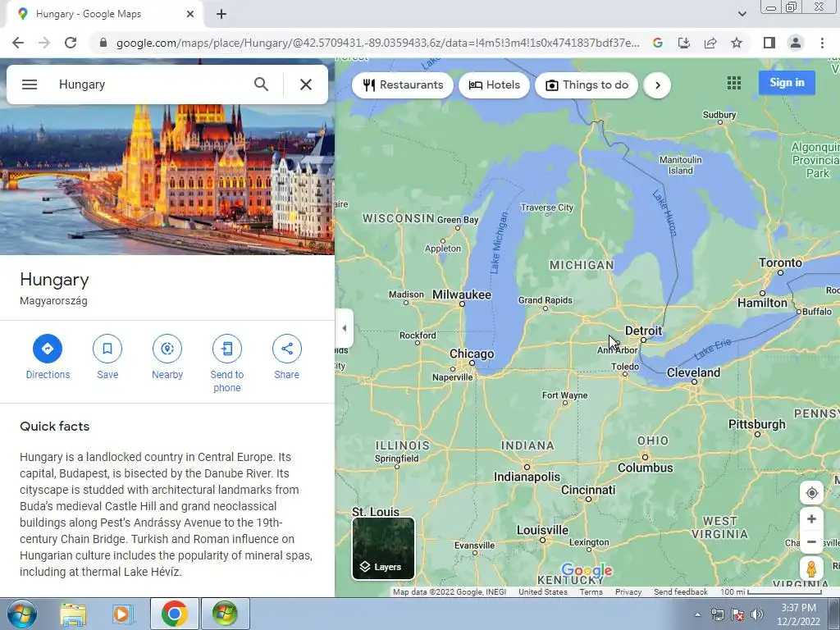Toggle the browser side panel icon
This screenshot has width=840, height=630.
click(x=769, y=43)
